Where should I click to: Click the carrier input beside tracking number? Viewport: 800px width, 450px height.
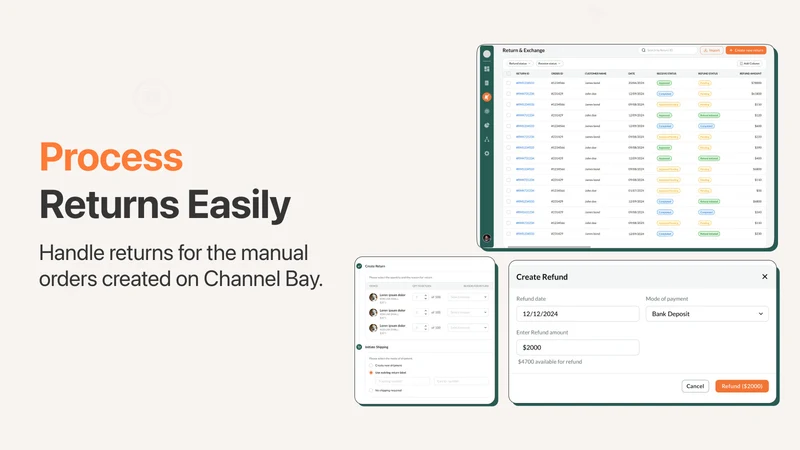coord(461,381)
